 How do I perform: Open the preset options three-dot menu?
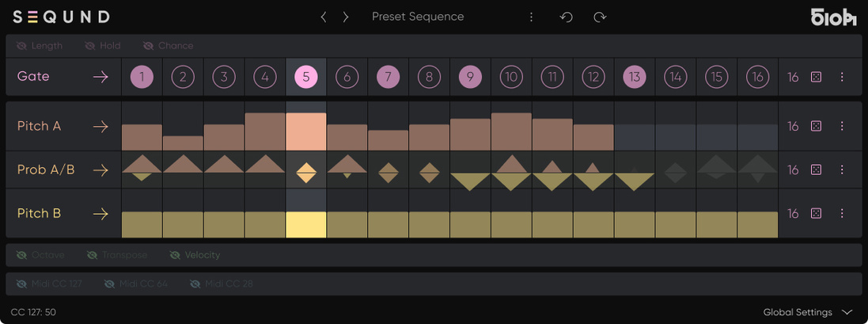tap(532, 17)
